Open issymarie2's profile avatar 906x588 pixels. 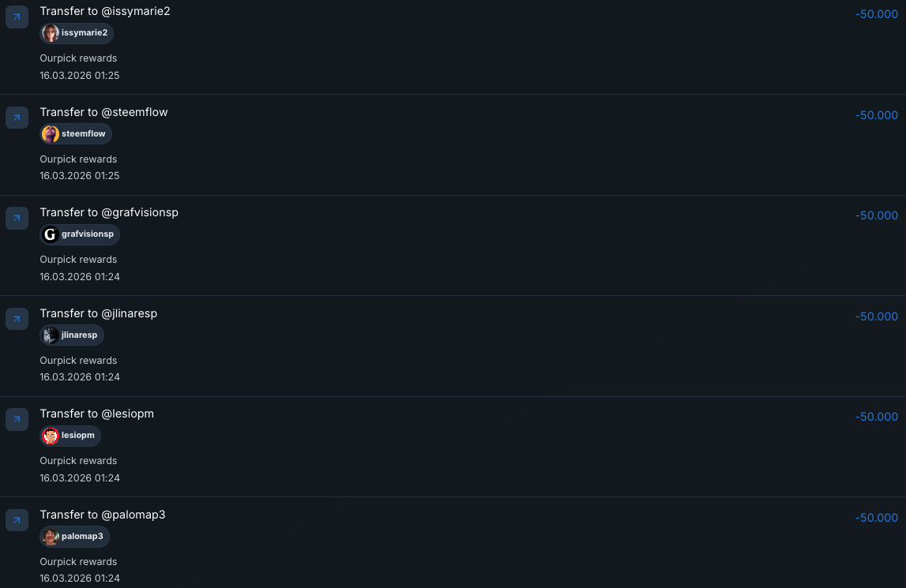click(x=51, y=33)
